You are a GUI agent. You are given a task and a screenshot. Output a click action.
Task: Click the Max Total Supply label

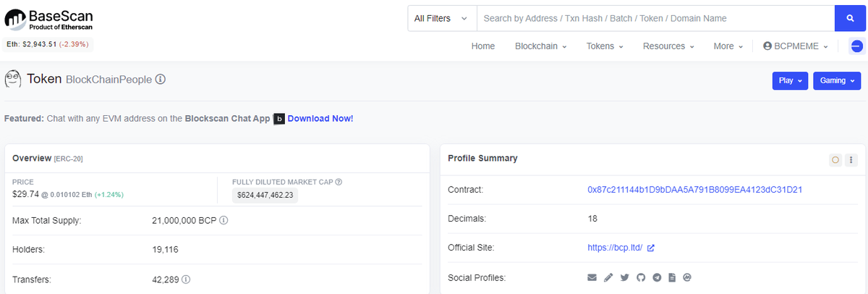(x=47, y=220)
